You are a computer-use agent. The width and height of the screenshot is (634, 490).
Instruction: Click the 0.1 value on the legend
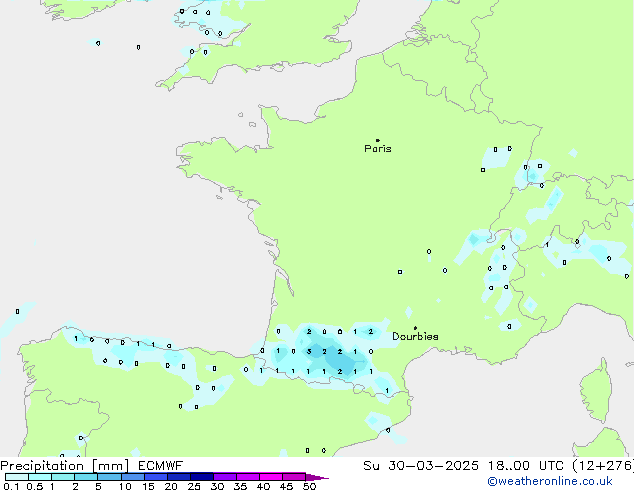click(8, 486)
